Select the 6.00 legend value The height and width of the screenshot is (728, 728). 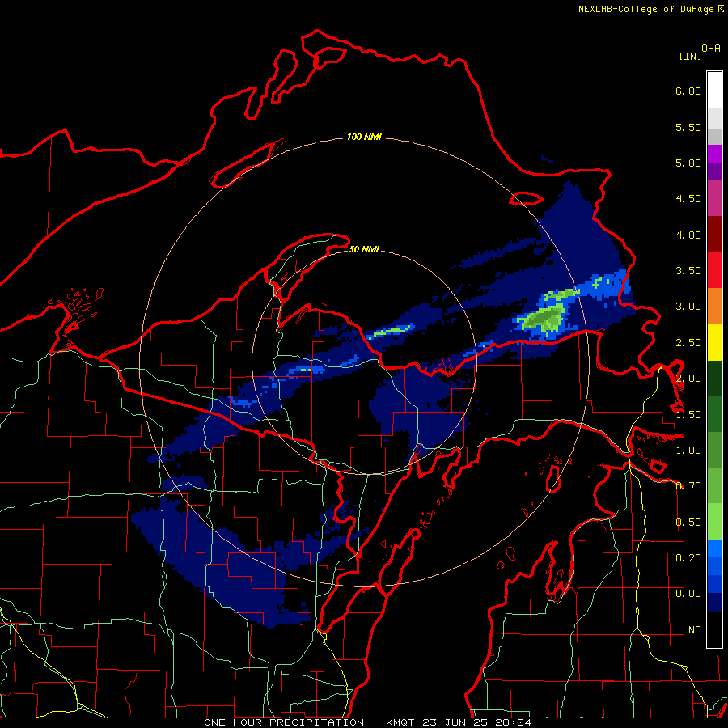coord(688,91)
